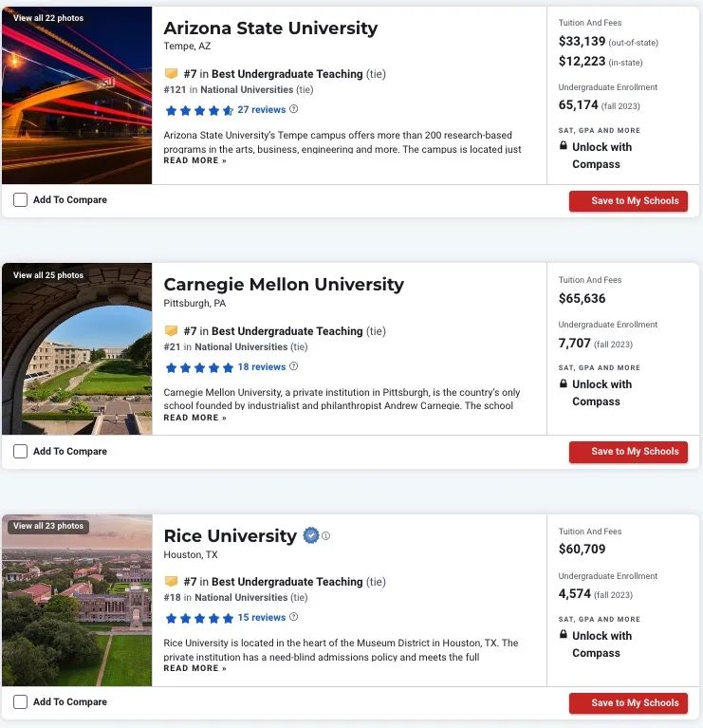Click info icon next to Carnegie Mellon's 18 reviews
This screenshot has width=703, height=728.
pos(293,366)
